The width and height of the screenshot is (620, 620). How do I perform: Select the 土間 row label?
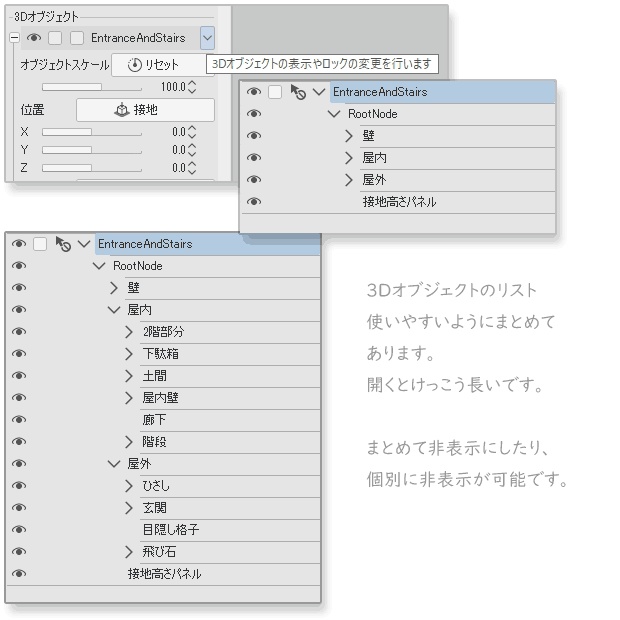coord(155,376)
